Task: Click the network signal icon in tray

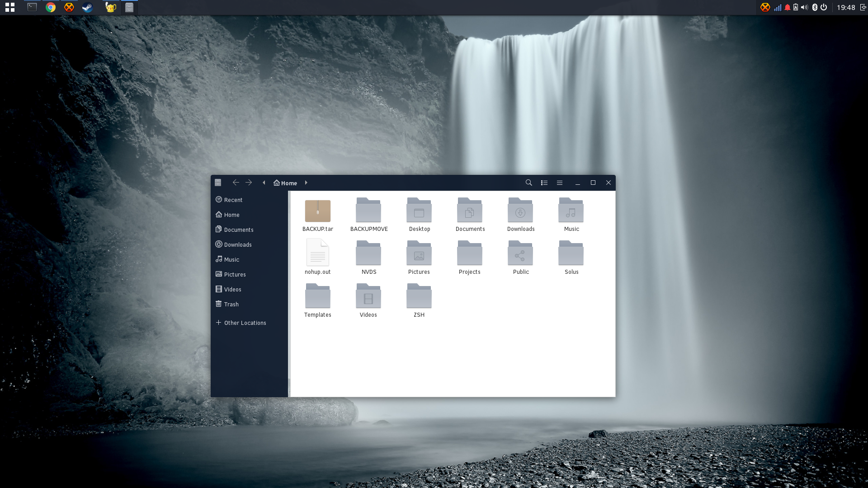Action: click(778, 8)
